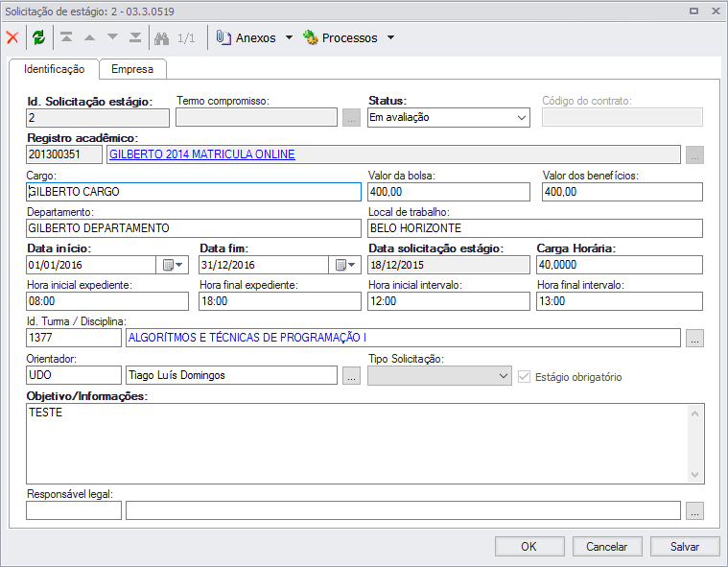Click the Carga Horária field

click(x=620, y=265)
